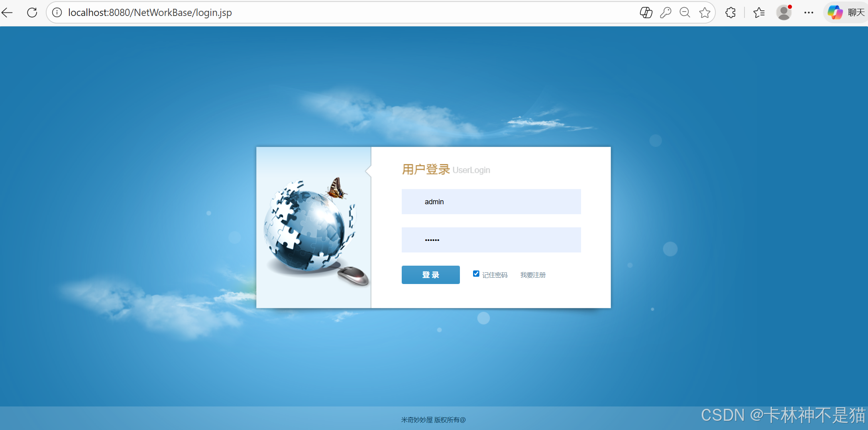
Task: Click the address bar URL
Action: click(x=150, y=12)
